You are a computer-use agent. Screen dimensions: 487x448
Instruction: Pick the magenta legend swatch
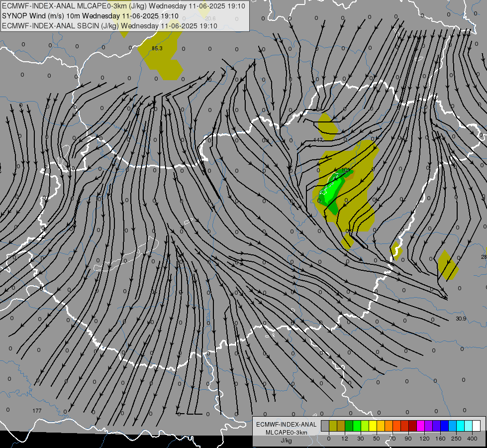click(421, 426)
